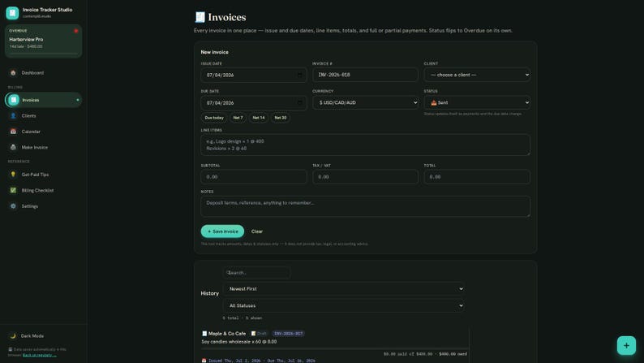This screenshot has height=363, width=644.
Task: Click the Invoices page title icon
Action: 200,17
